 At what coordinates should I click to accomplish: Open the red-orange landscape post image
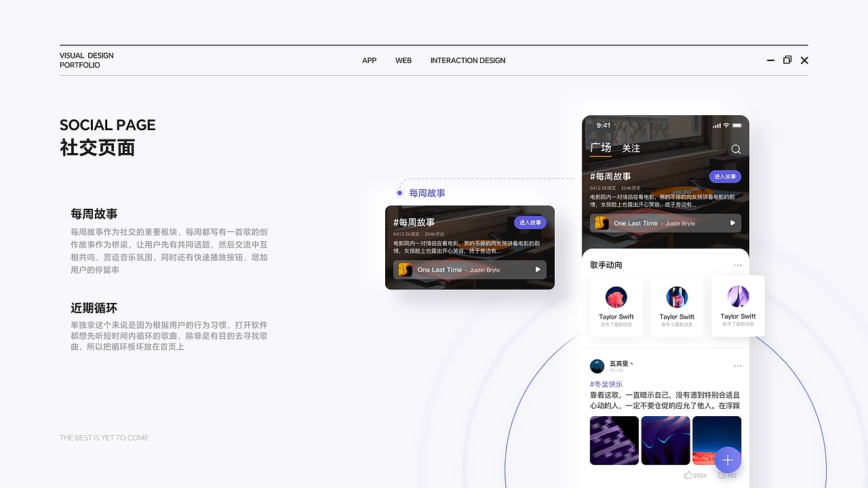[x=717, y=441]
